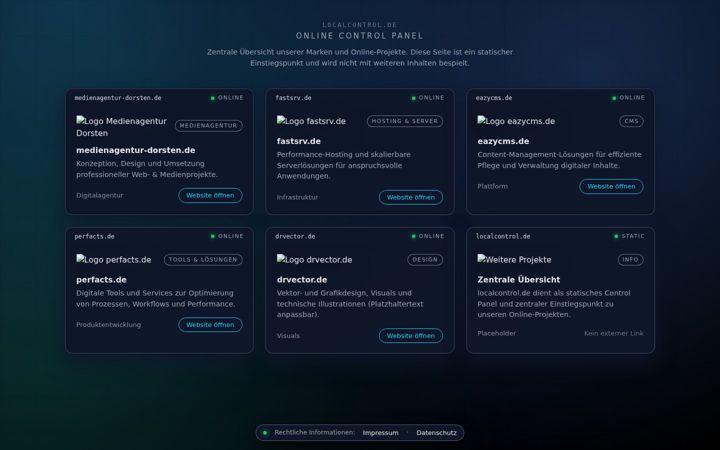Click the green status dot in footer bar
The width and height of the screenshot is (720, 450).
click(x=265, y=433)
